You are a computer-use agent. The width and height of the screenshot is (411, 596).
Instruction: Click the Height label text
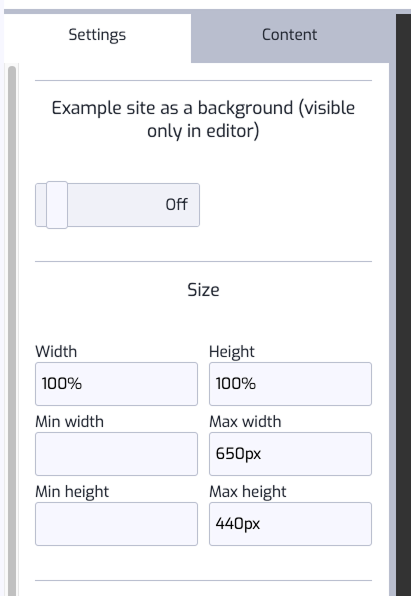coord(232,352)
